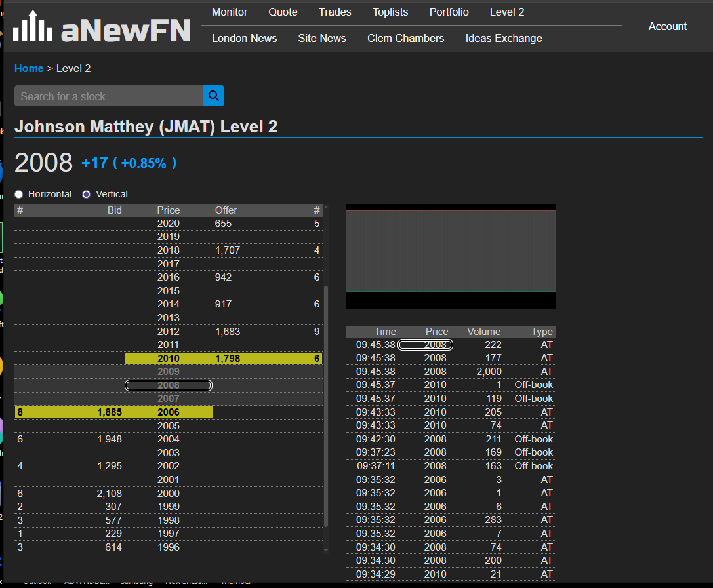Click the bid size 577 at 1998
This screenshot has width=713, height=588.
(x=113, y=520)
